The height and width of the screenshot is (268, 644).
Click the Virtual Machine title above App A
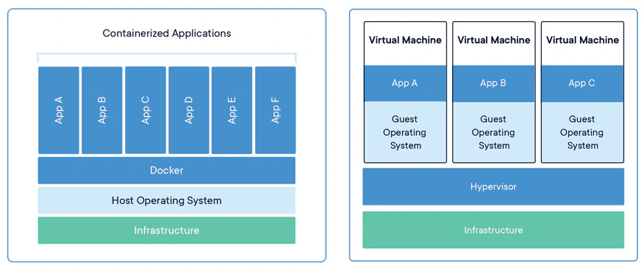405,40
